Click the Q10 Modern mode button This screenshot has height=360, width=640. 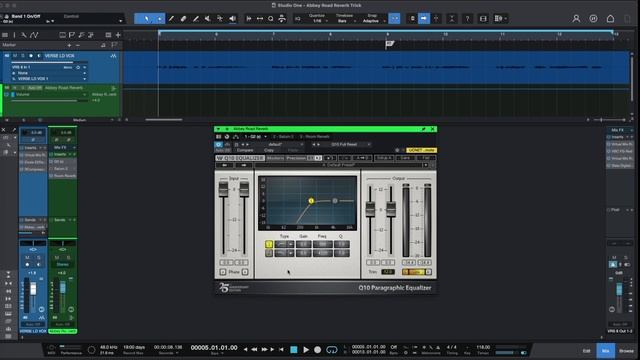coord(275,158)
